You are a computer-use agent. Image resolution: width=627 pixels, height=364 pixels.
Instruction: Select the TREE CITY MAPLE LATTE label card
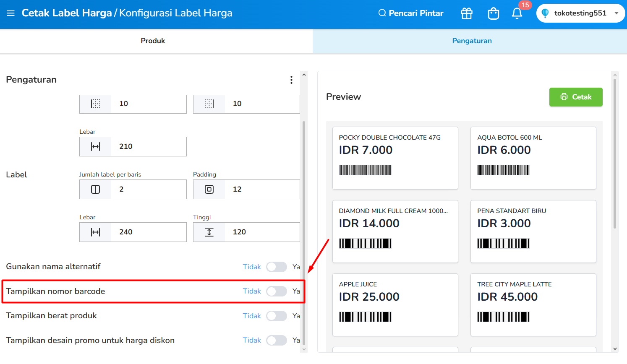point(533,305)
